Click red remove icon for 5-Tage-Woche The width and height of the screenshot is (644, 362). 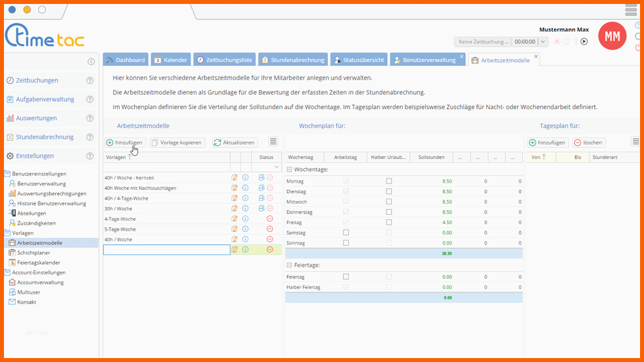click(x=270, y=229)
